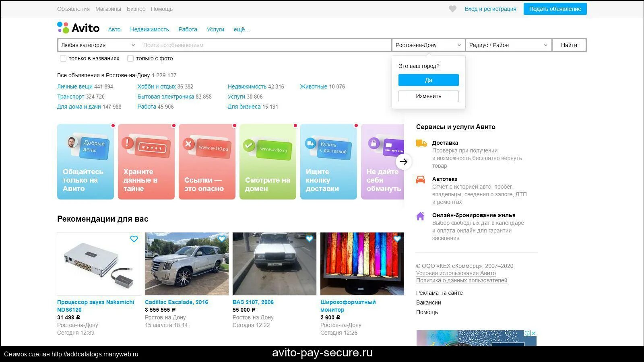Open 'Не дайте себя обмануть' card
The height and width of the screenshot is (362, 644).
(x=382, y=162)
